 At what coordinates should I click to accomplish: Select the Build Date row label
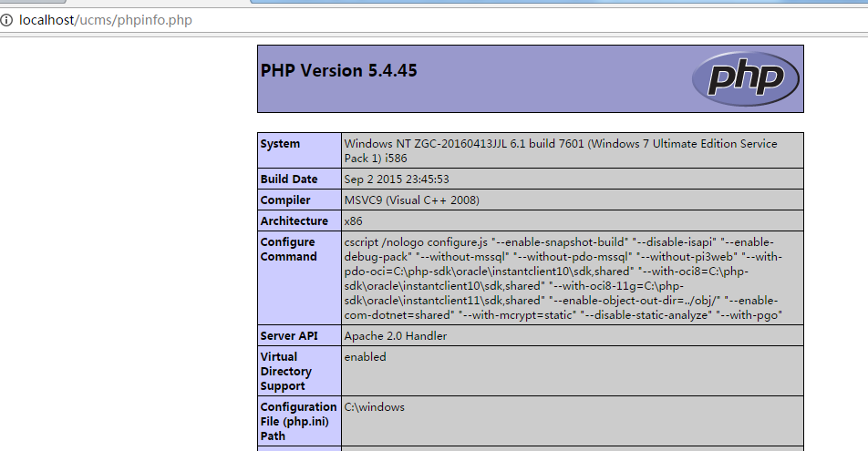click(289, 179)
